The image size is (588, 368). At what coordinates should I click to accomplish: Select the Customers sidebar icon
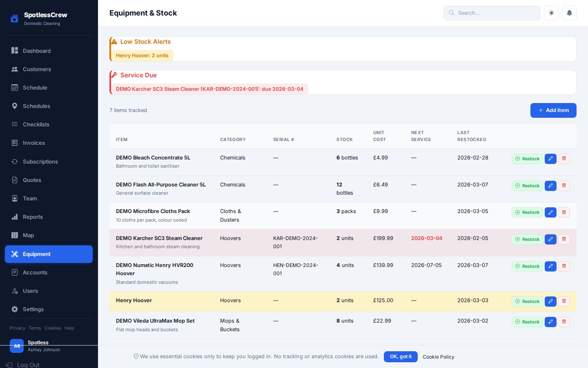(15, 69)
